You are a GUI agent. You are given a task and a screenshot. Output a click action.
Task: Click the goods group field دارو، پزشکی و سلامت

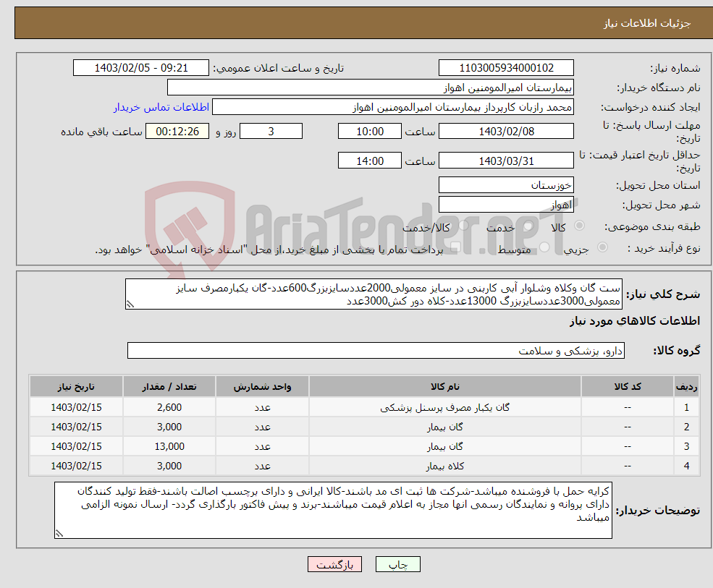(x=376, y=350)
